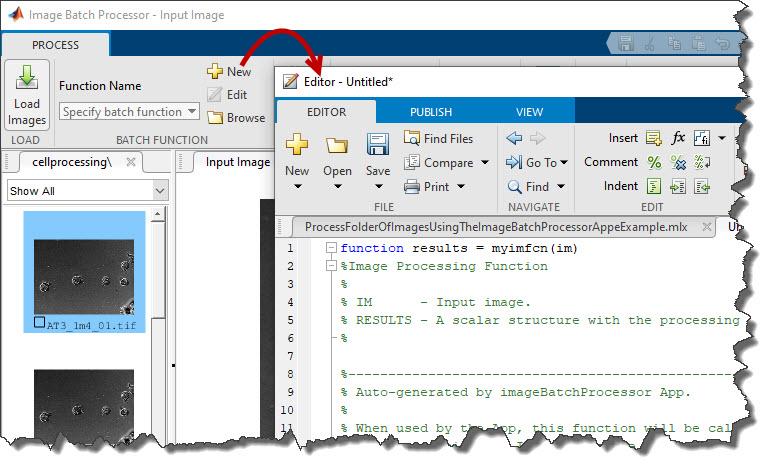The image size is (776, 472).
Task: Click the fx insert function icon
Action: click(678, 138)
